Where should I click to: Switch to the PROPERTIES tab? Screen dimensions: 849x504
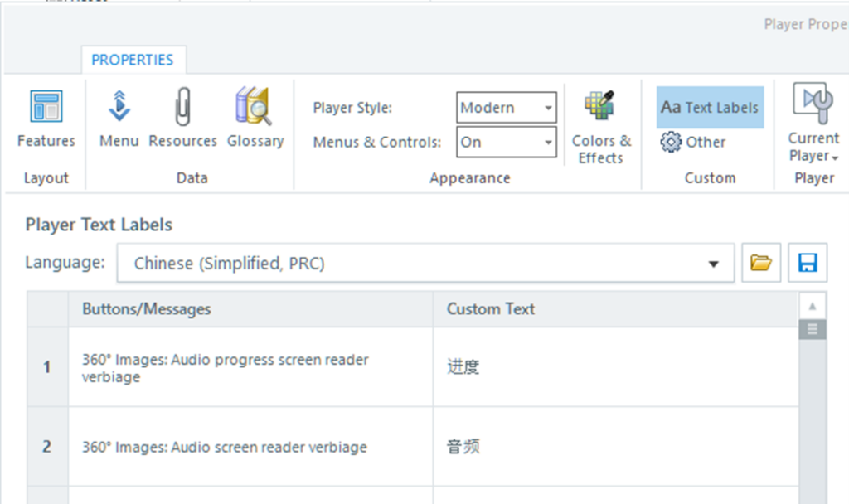pyautogui.click(x=133, y=60)
